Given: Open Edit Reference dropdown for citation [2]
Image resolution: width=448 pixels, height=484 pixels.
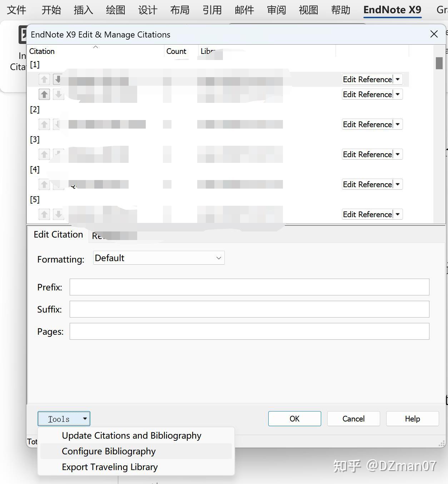Looking at the screenshot, I should [398, 124].
